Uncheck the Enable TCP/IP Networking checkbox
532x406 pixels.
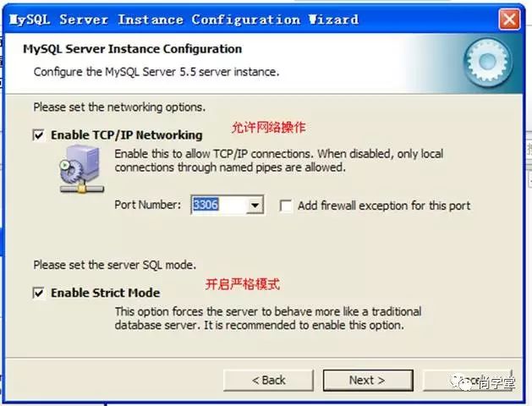pyautogui.click(x=38, y=135)
